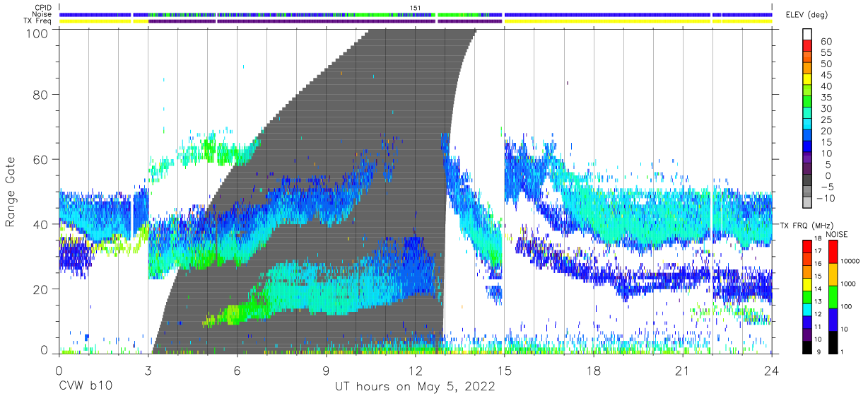868x401 pixels.
Task: Click the lightest gray bottom swatch of ELEV colorbar
Action: pyautogui.click(x=807, y=204)
